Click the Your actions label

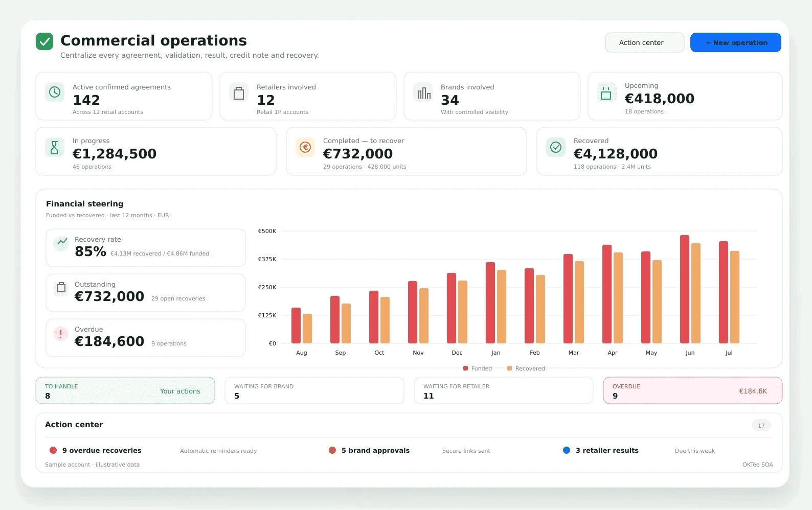180,391
